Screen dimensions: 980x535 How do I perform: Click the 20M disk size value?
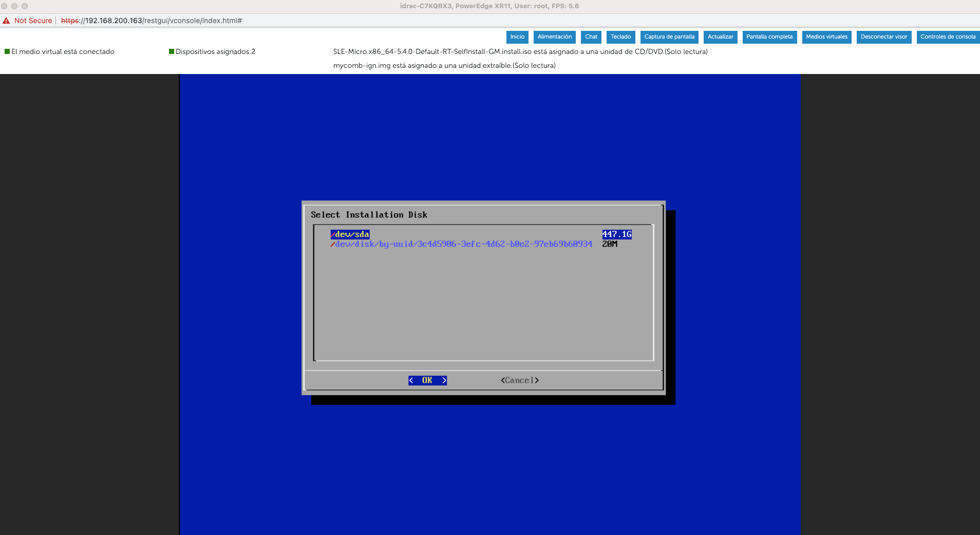[610, 244]
